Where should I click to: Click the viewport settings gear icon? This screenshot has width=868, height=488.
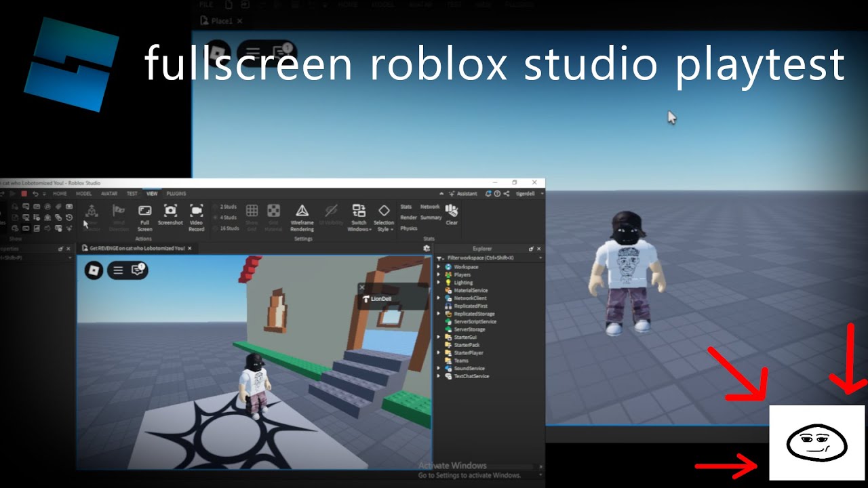(427, 249)
